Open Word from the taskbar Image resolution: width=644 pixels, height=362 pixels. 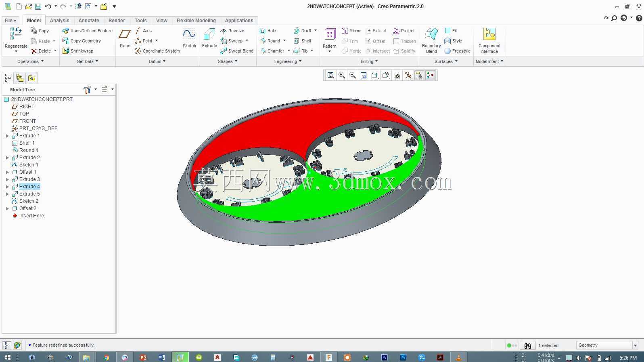(x=162, y=357)
